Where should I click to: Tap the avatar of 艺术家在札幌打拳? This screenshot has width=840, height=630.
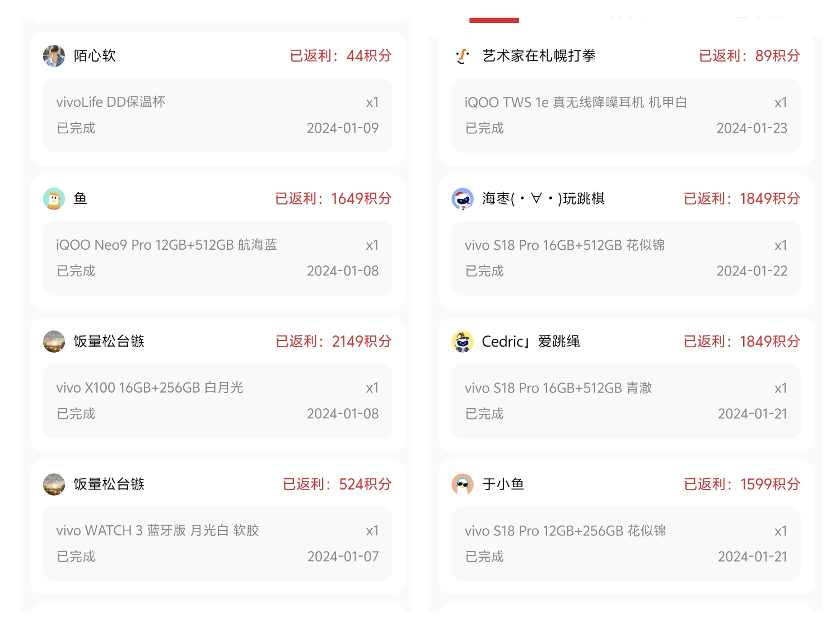tap(463, 56)
